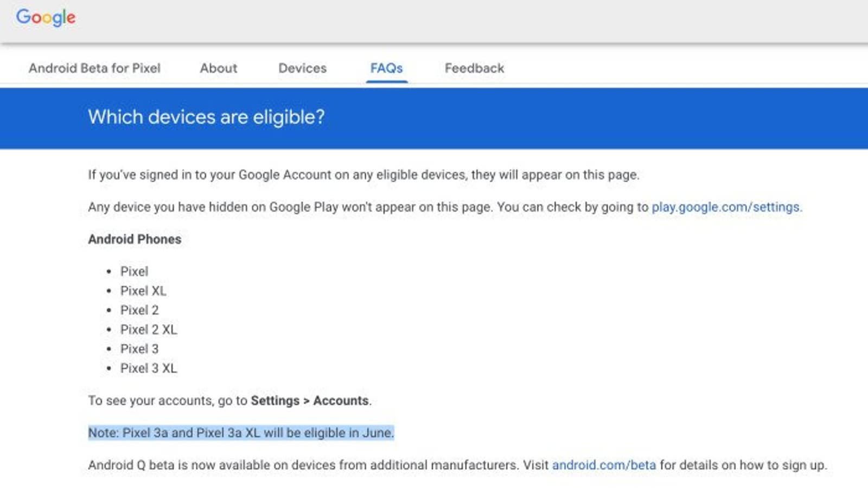868x488 pixels.
Task: Click the 'Pixel 2' list entry
Action: click(x=139, y=310)
